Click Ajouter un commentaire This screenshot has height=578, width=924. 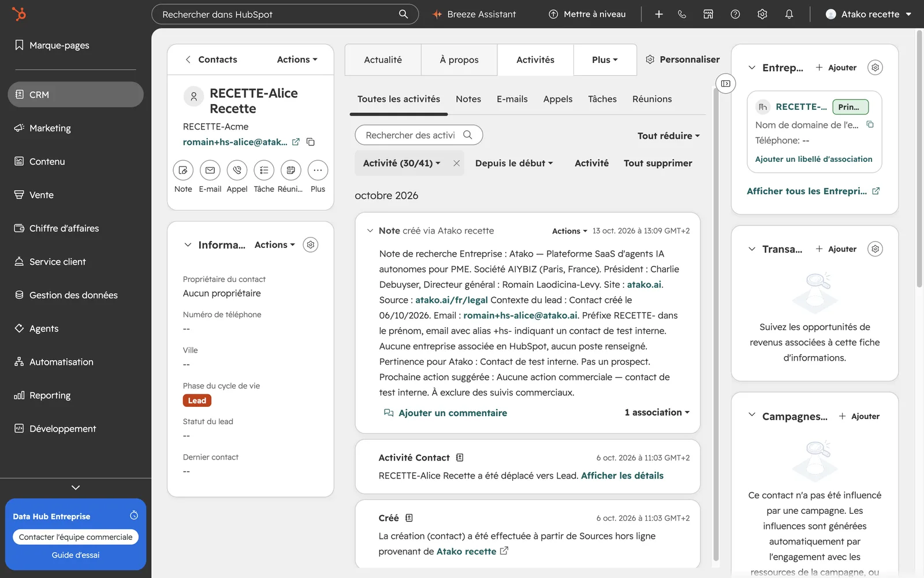446,413
